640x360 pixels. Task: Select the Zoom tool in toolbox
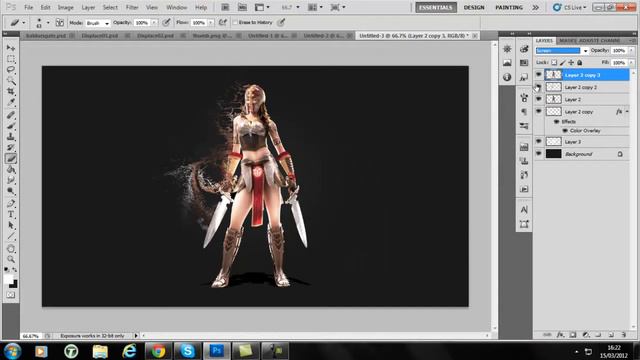click(11, 259)
